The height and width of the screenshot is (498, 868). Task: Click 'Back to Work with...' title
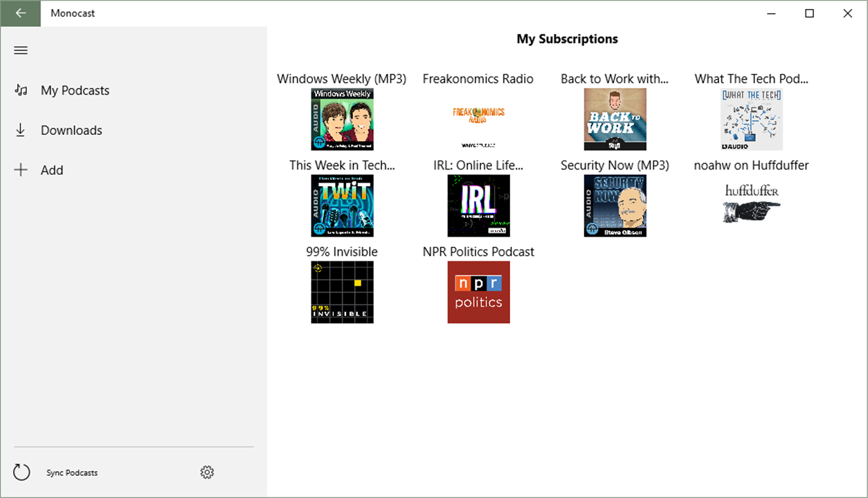click(615, 79)
